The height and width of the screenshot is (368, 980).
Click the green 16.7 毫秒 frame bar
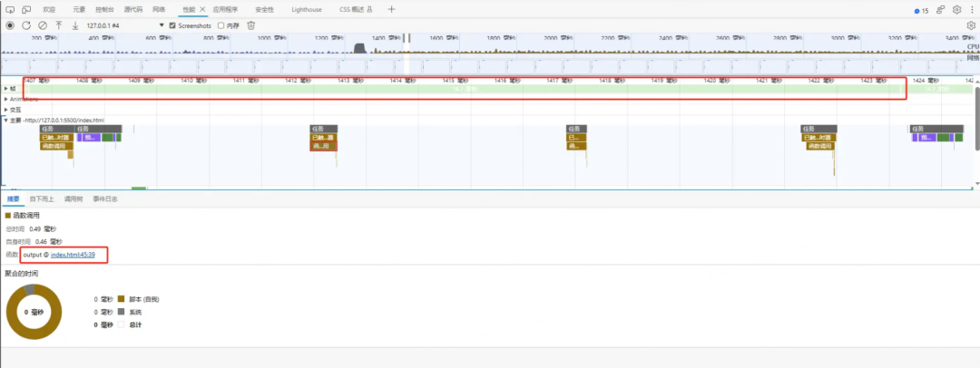pos(465,90)
